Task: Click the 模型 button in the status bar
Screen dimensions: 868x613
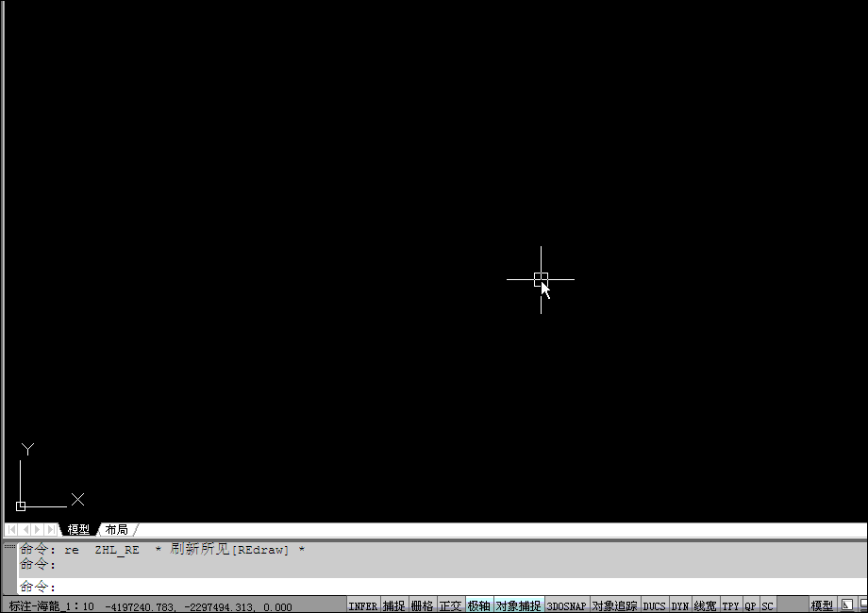Action: point(822,605)
